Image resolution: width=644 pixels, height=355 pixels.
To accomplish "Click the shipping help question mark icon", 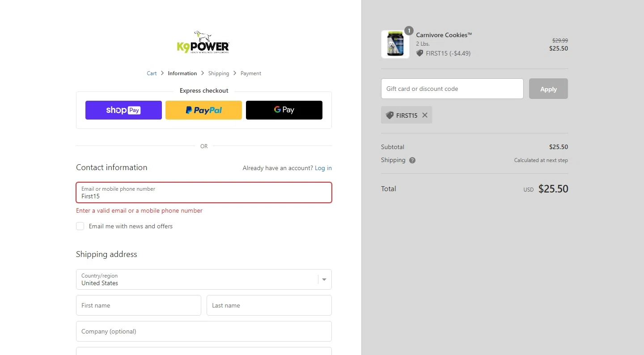I will pyautogui.click(x=412, y=160).
